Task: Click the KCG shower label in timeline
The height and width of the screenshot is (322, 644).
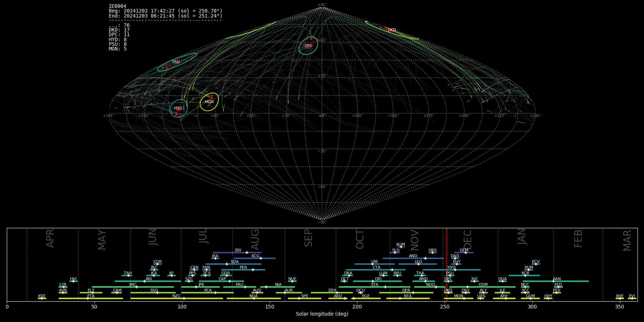Action: click(255, 256)
